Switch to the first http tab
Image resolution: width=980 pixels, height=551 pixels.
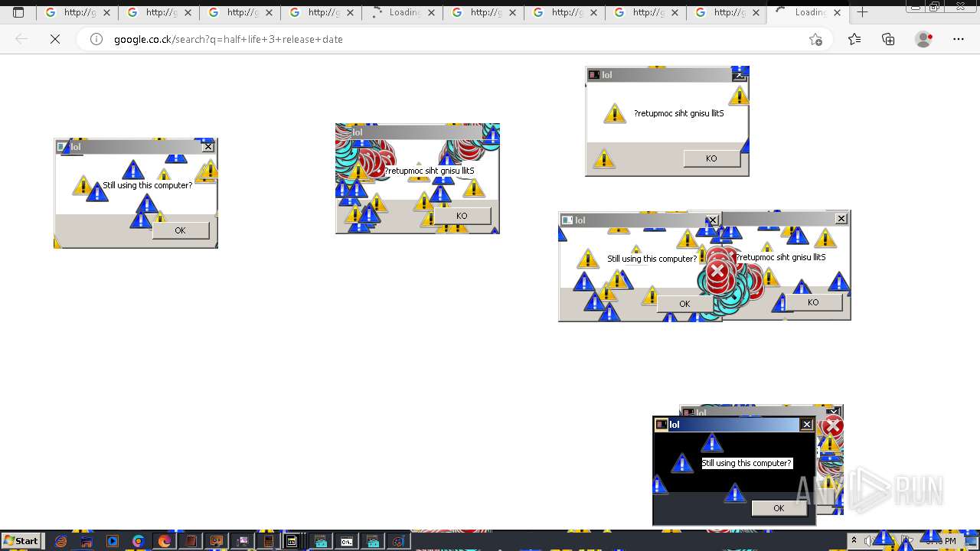click(77, 12)
